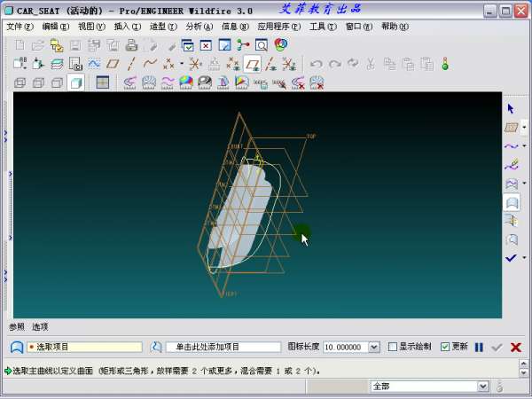Click the create curve tool in right toolbar

click(512, 146)
